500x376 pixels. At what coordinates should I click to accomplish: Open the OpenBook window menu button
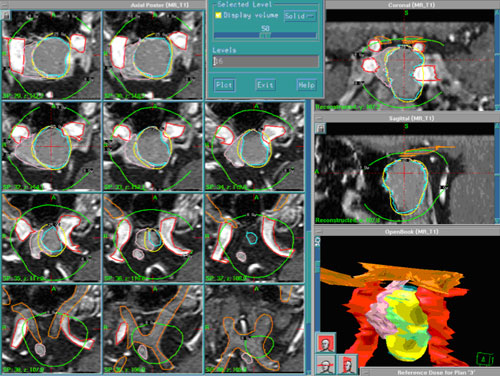point(318,231)
